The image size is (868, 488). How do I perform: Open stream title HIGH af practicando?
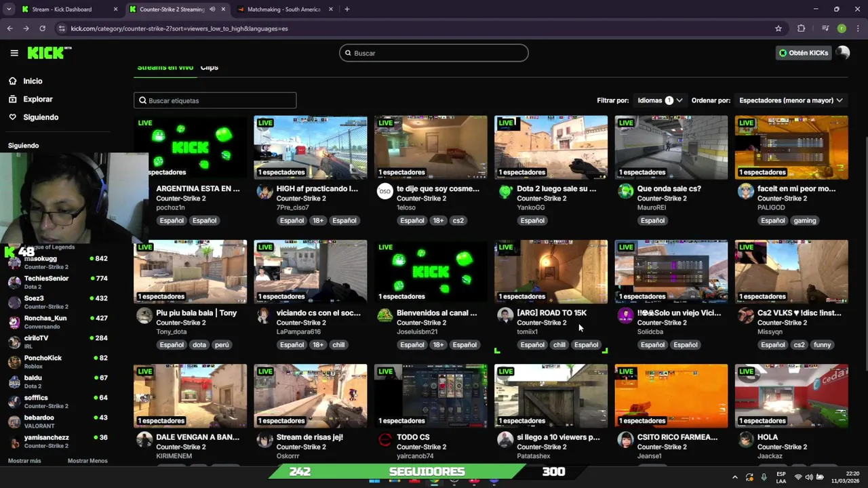click(317, 188)
